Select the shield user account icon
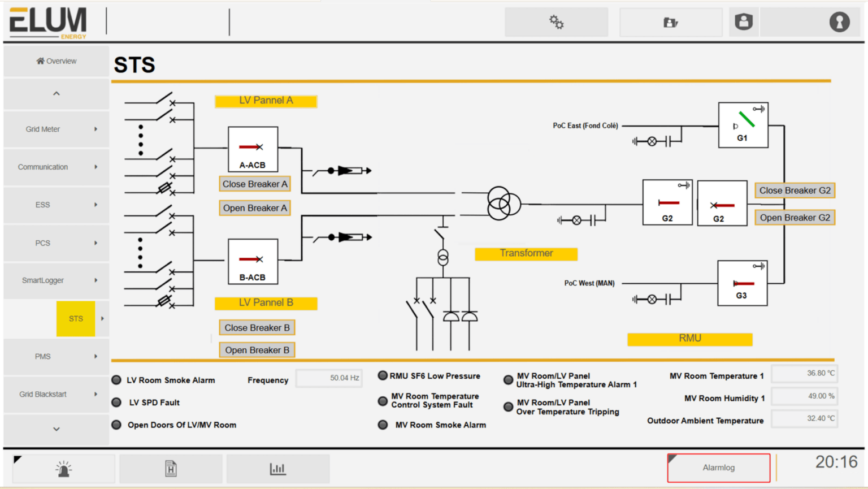The image size is (868, 489). tap(743, 21)
